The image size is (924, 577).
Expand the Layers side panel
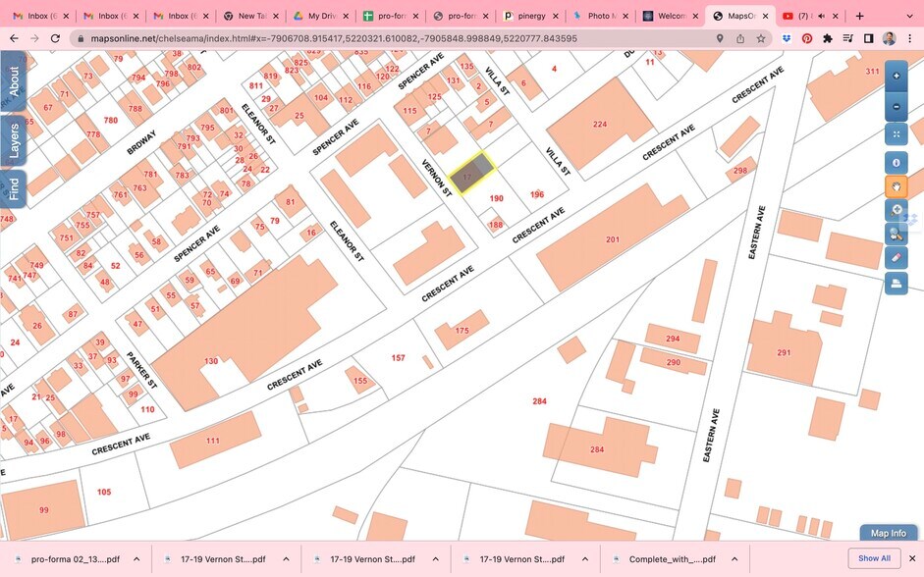[x=14, y=141]
